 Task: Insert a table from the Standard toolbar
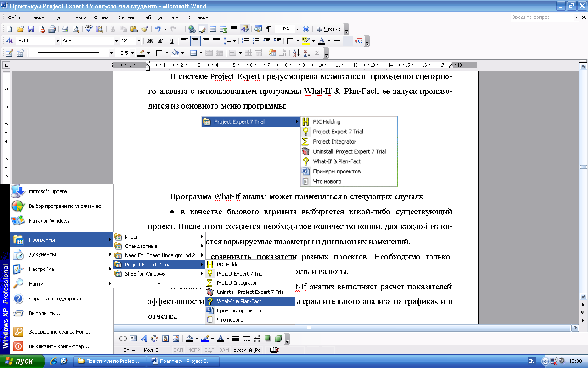pos(213,29)
